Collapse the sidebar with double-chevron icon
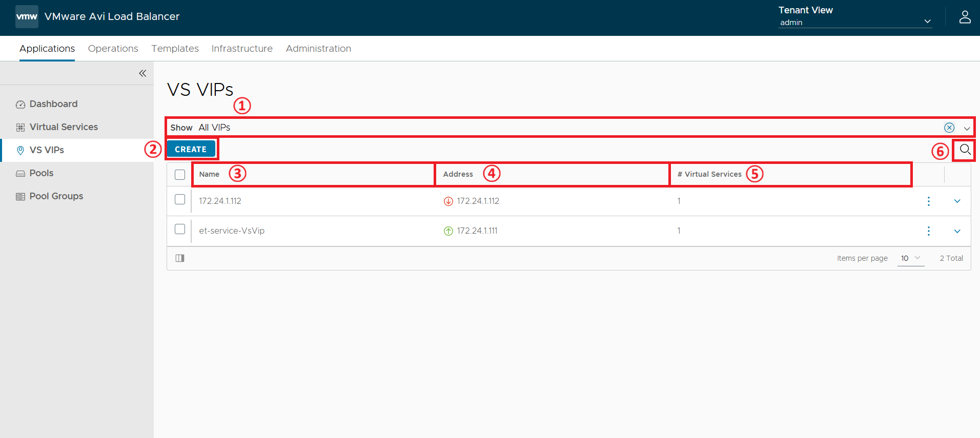Screen dimensions: 980x438 click(x=142, y=73)
